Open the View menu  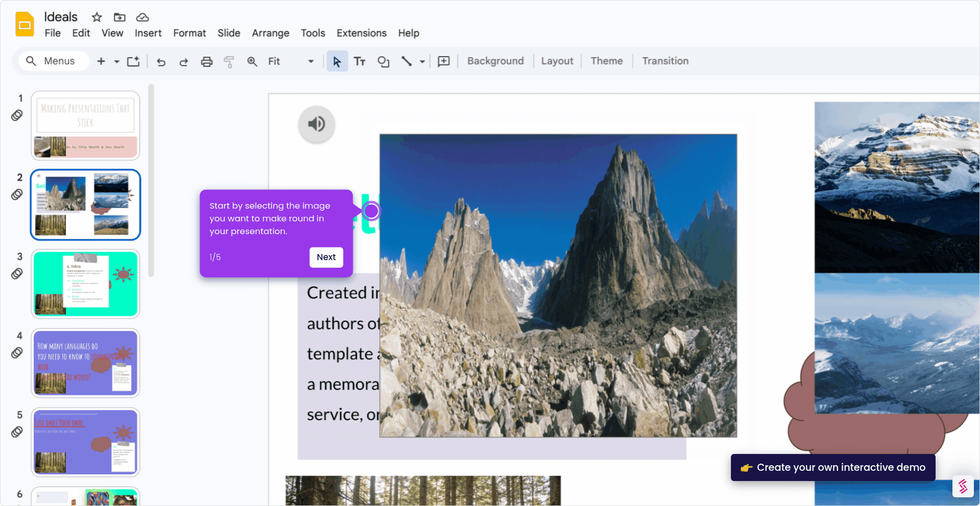[112, 33]
